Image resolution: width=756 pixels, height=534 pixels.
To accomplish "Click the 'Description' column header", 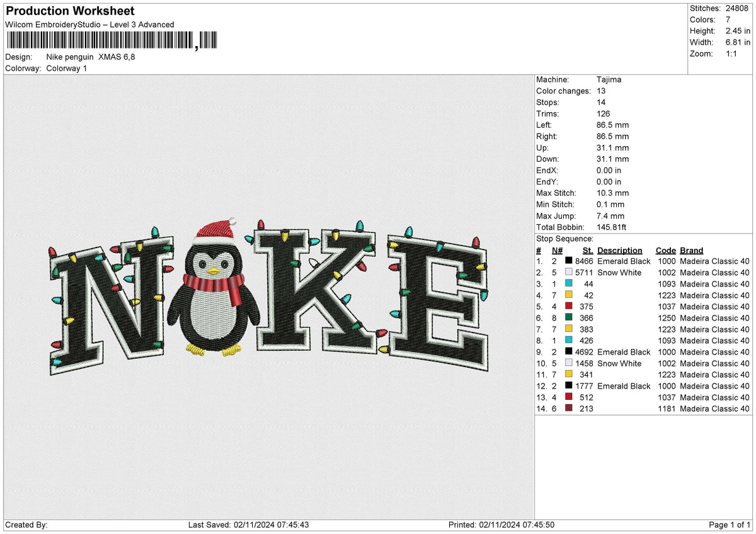I will (x=620, y=251).
